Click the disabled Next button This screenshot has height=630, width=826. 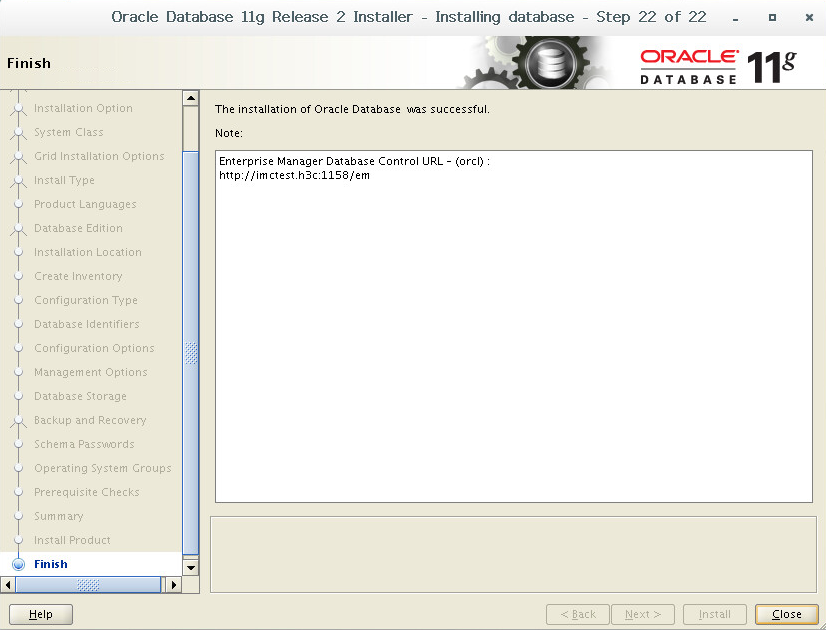643,614
